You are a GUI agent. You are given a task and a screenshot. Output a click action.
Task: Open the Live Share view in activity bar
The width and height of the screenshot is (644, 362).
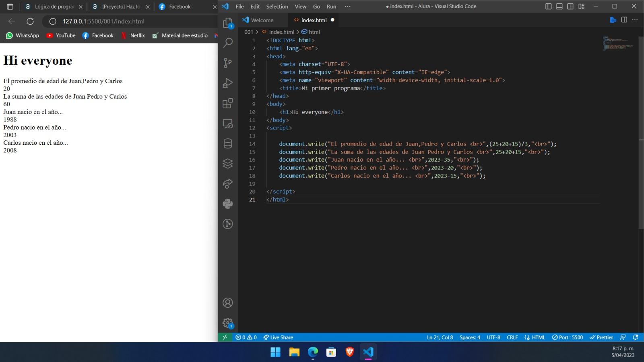[228, 183]
